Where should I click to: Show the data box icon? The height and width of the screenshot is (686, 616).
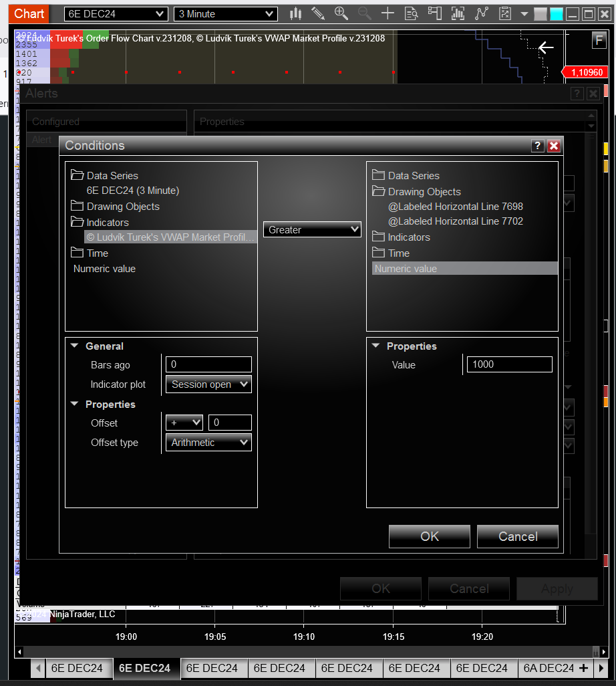(411, 14)
